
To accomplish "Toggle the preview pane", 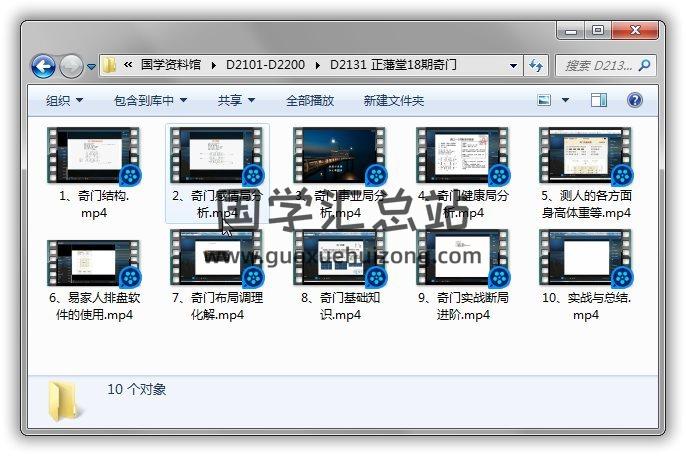I will pyautogui.click(x=598, y=100).
